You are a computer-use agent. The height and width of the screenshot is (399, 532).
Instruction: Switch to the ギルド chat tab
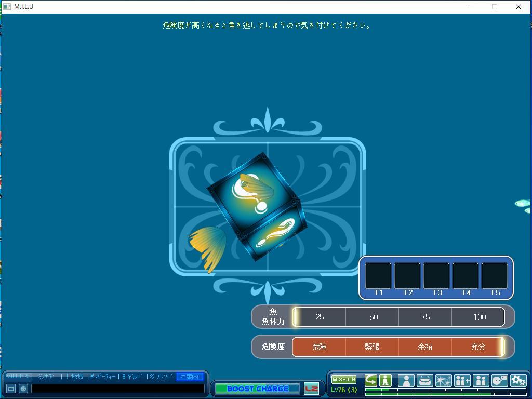(x=132, y=377)
